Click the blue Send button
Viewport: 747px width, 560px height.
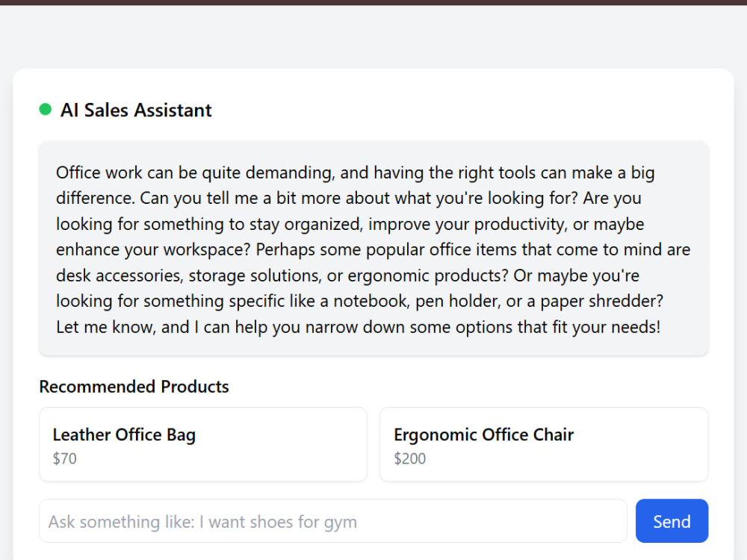(x=672, y=521)
